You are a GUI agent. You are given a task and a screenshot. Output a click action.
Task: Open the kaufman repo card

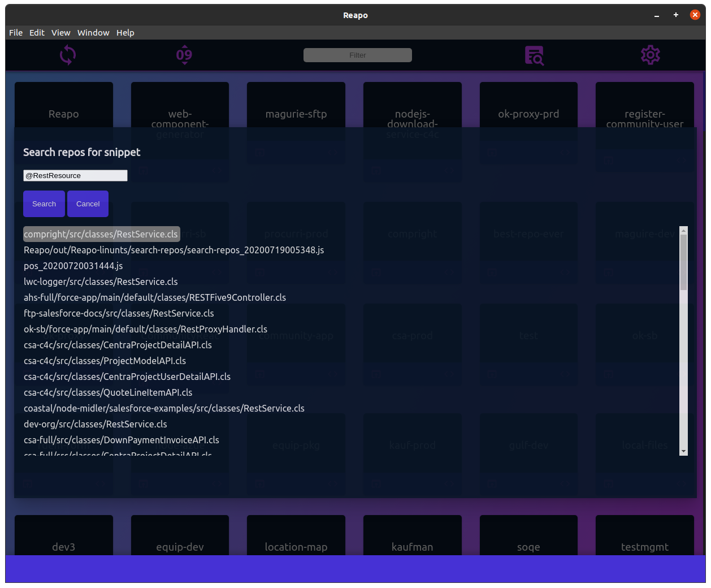pos(413,535)
